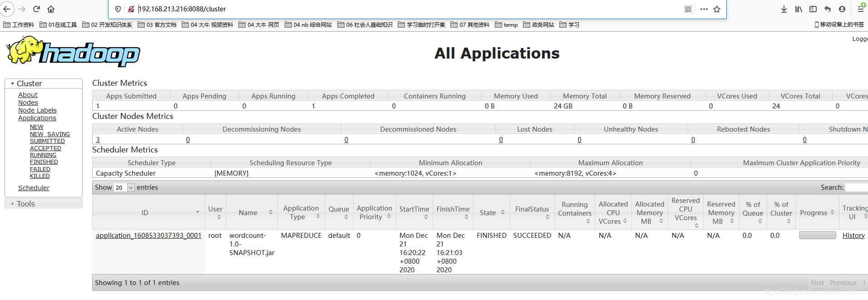Sort the table by ID column
Viewport: 868px width, 300px height.
(148, 212)
